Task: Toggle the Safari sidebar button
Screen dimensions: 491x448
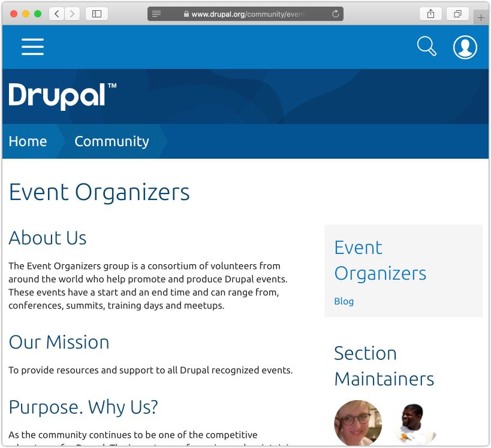Action: [x=97, y=14]
